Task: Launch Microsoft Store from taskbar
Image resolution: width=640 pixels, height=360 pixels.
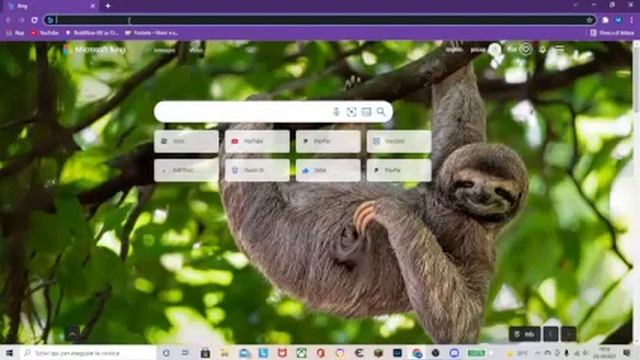Action: (x=205, y=353)
